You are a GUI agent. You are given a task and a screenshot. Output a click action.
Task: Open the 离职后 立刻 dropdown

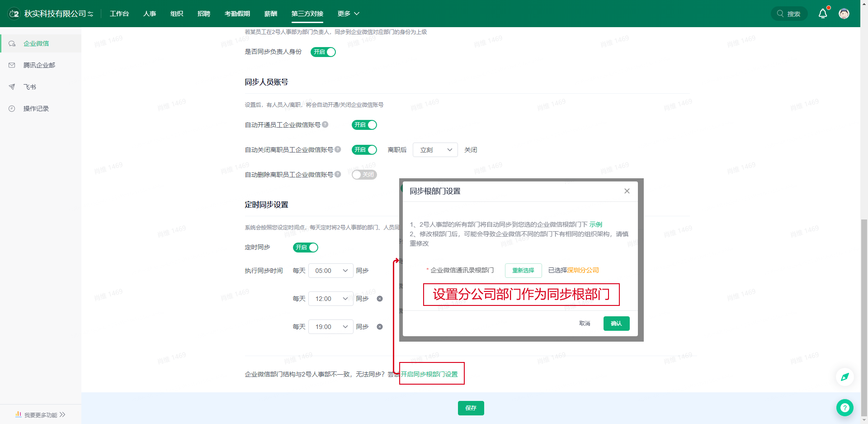pos(435,150)
